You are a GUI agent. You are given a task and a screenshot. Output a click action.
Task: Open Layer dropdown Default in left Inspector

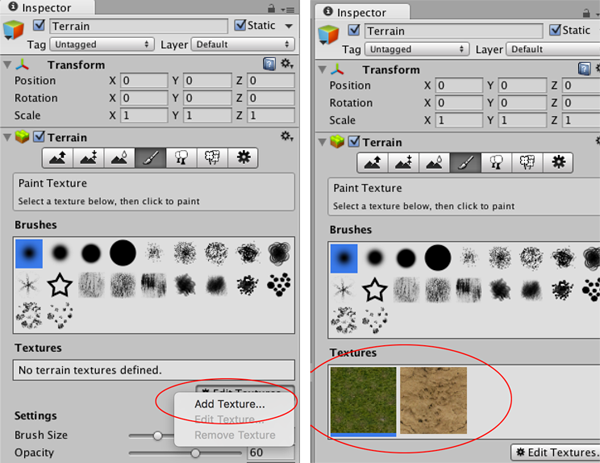pos(243,44)
